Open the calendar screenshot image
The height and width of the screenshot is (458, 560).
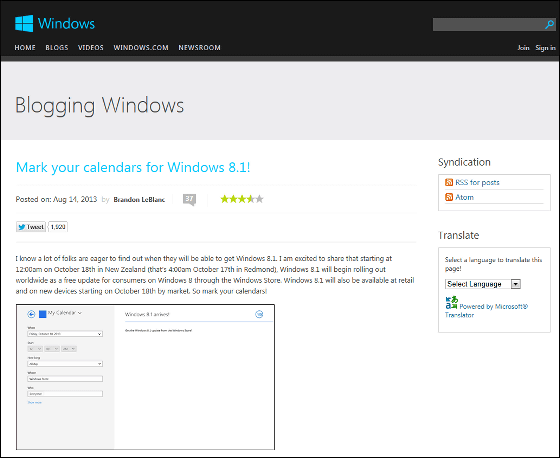click(x=145, y=377)
